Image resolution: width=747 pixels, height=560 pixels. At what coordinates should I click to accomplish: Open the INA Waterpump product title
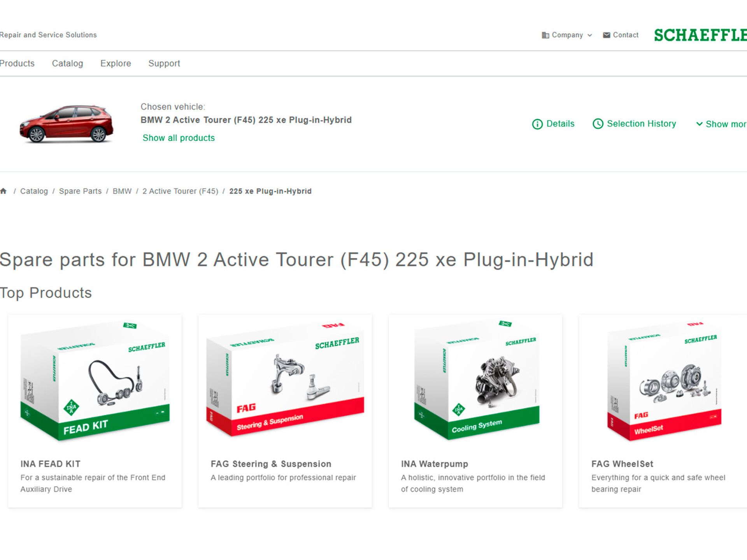[434, 464]
